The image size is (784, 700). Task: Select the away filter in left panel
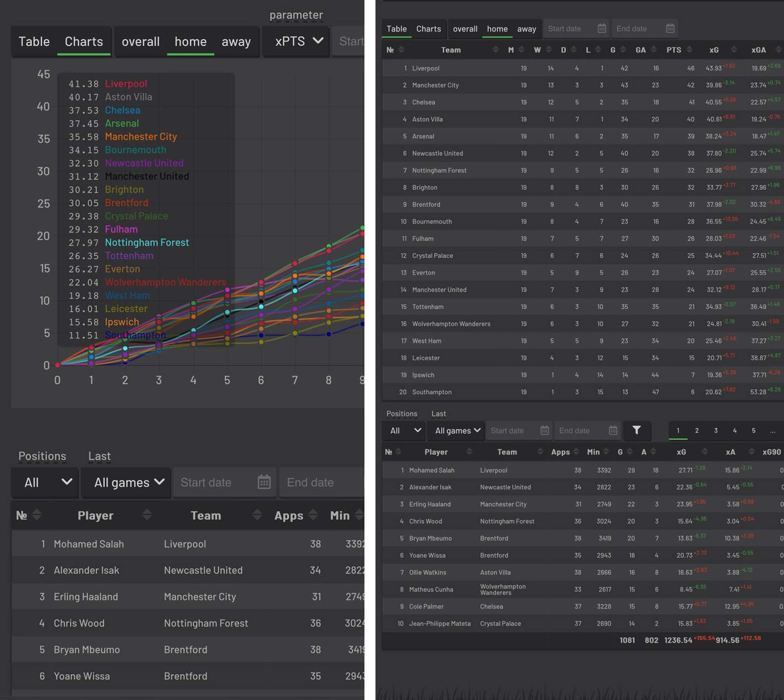point(236,42)
